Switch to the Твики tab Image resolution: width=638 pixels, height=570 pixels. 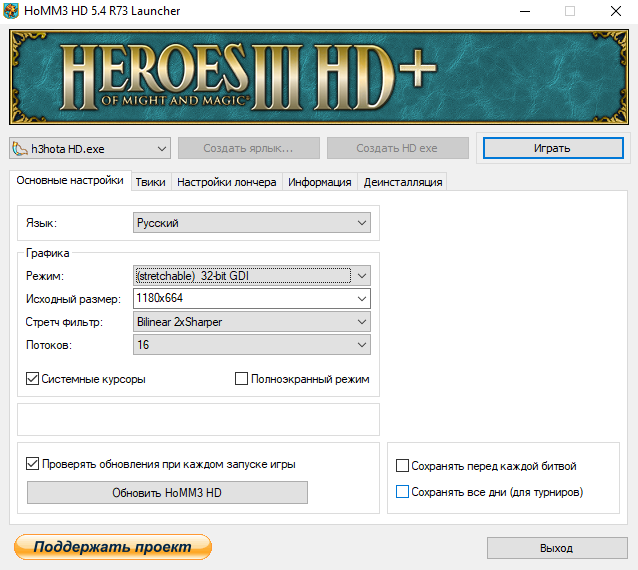150,182
